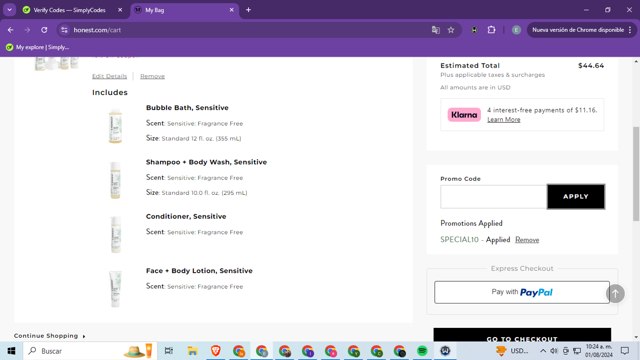The height and width of the screenshot is (360, 640).
Task: Click the Conditioner, Sensitive title
Action: [x=186, y=216]
